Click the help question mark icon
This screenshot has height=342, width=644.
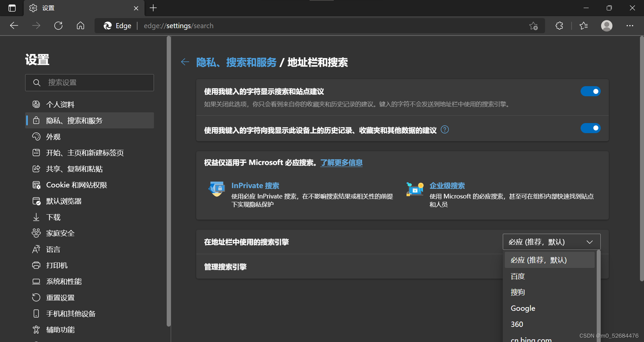click(x=445, y=129)
